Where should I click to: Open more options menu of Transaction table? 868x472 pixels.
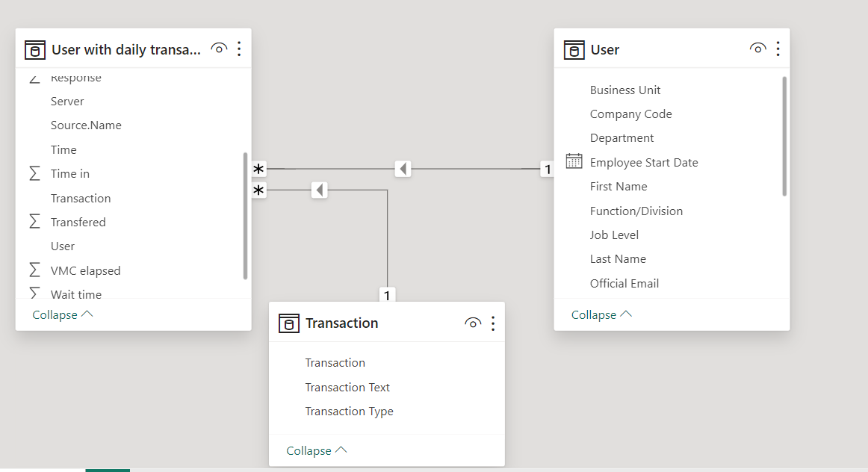pyautogui.click(x=493, y=323)
